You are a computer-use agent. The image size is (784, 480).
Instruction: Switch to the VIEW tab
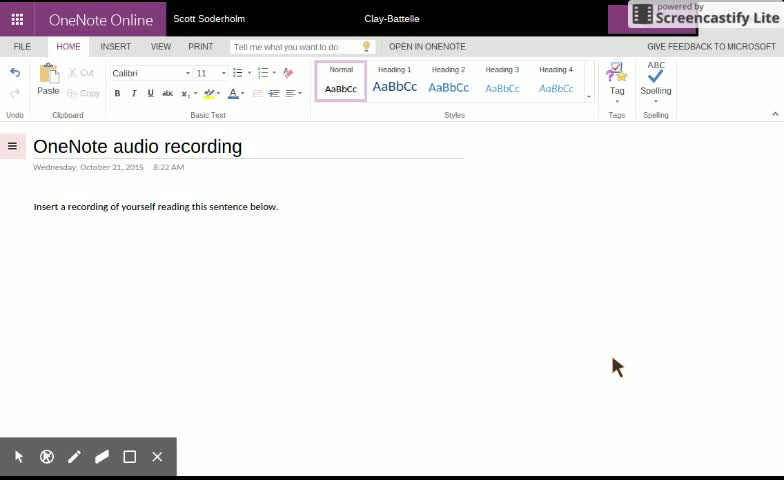(161, 46)
